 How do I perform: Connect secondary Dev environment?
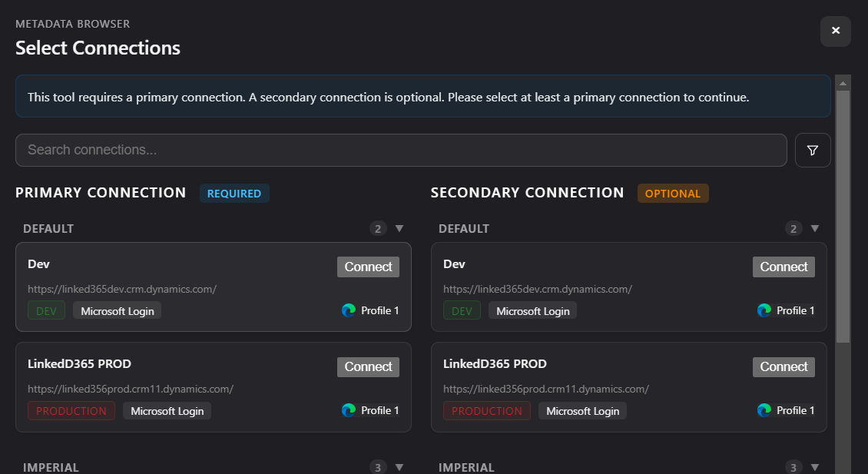coord(784,267)
